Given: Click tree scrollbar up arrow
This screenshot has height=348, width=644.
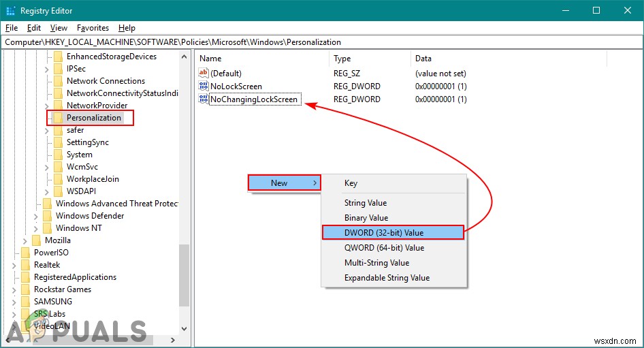Looking at the screenshot, I should tap(184, 57).
